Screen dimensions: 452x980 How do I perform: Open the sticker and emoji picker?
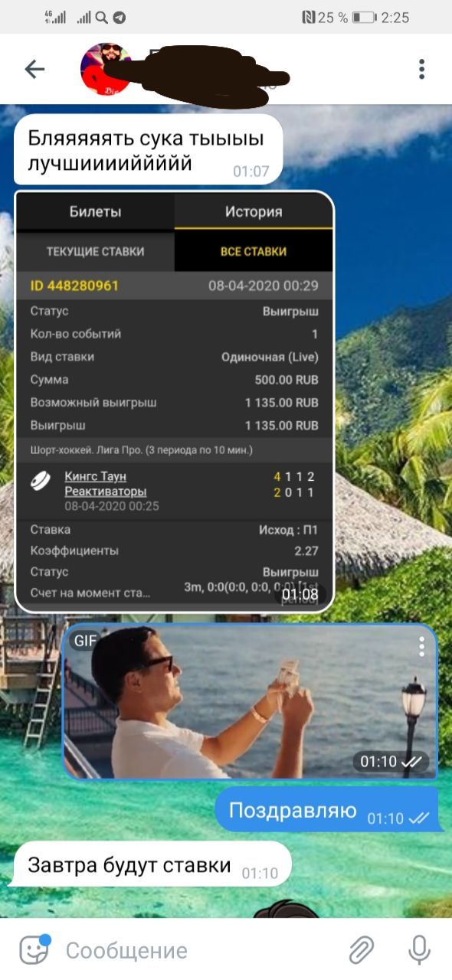pos(35,950)
